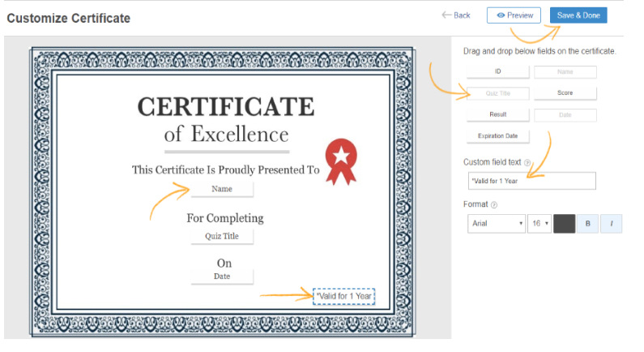The image size is (644, 352).
Task: Select the Result field button
Action: (x=497, y=115)
